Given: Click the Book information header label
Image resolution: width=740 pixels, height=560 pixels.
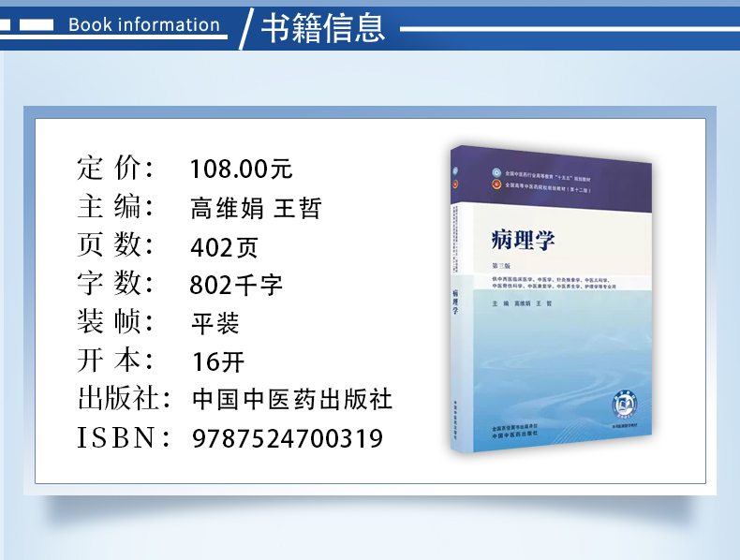Looking at the screenshot, I should click(144, 24).
